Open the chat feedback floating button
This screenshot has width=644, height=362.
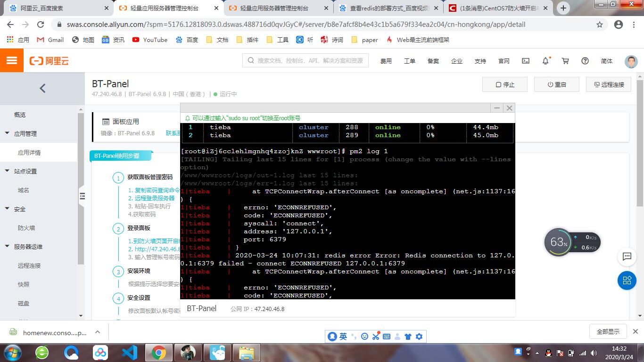pyautogui.click(x=627, y=257)
